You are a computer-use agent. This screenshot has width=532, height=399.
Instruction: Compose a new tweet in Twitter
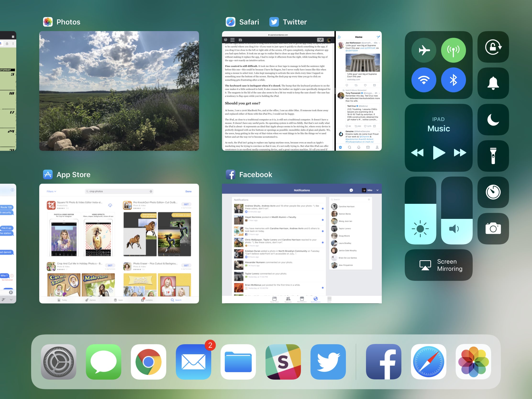pyautogui.click(x=378, y=37)
